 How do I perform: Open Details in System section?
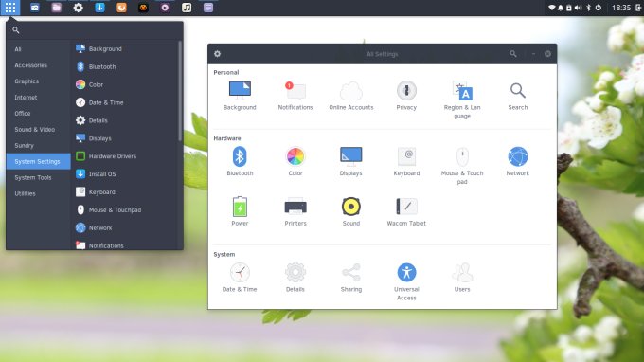295,278
